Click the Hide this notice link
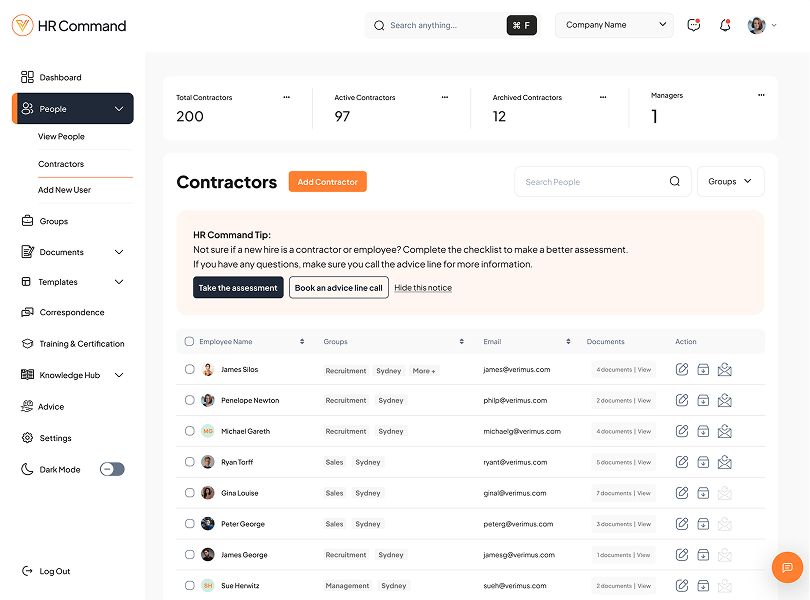 click(423, 288)
